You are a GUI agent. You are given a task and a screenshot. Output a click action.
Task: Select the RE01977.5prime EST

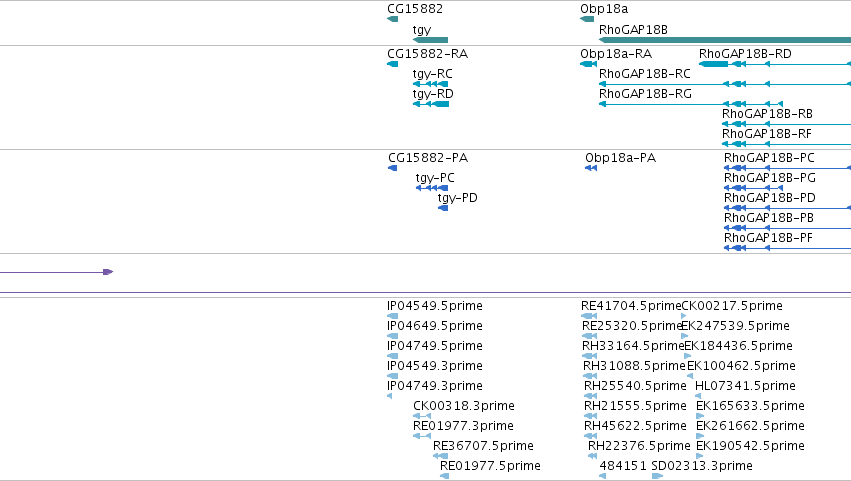pyautogui.click(x=444, y=476)
